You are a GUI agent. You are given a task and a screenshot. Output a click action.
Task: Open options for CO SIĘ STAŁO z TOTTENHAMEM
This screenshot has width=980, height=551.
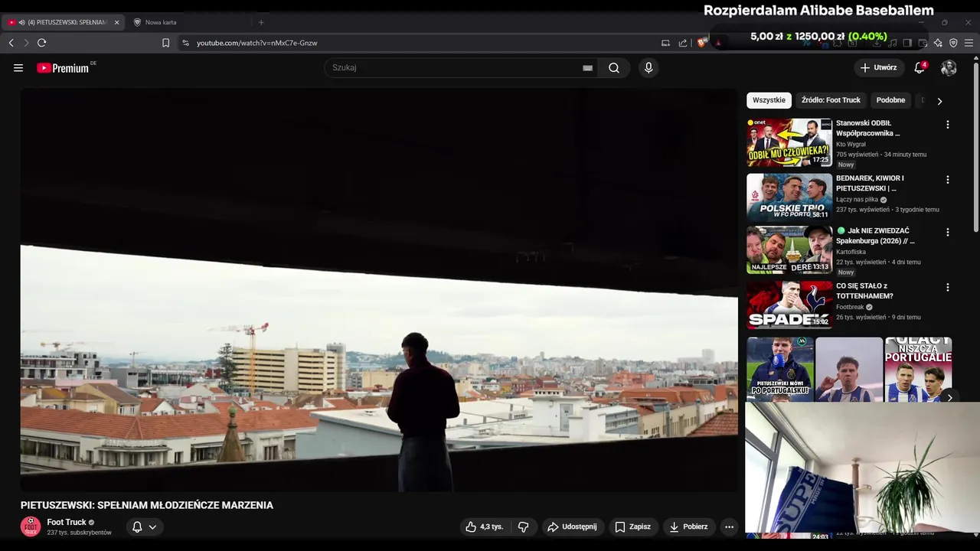(x=947, y=288)
